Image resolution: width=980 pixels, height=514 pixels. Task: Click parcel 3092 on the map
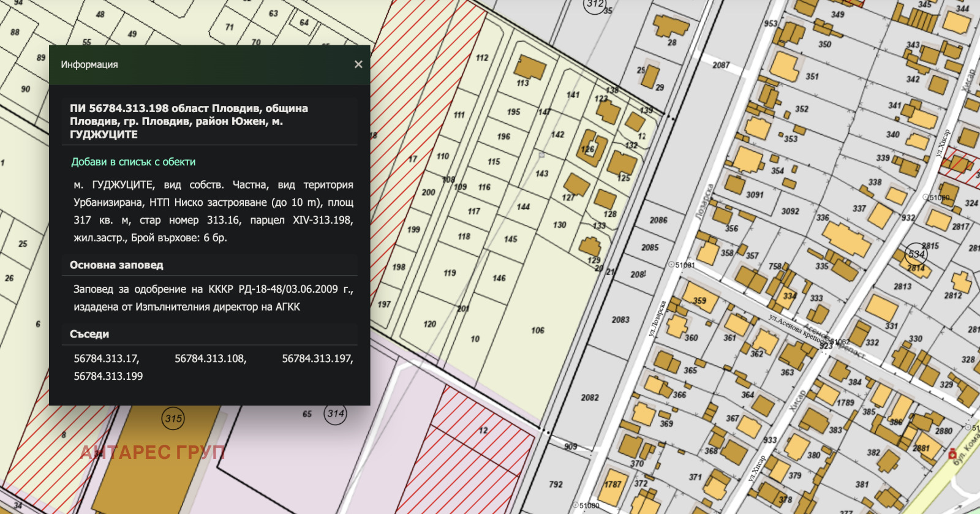[790, 211]
